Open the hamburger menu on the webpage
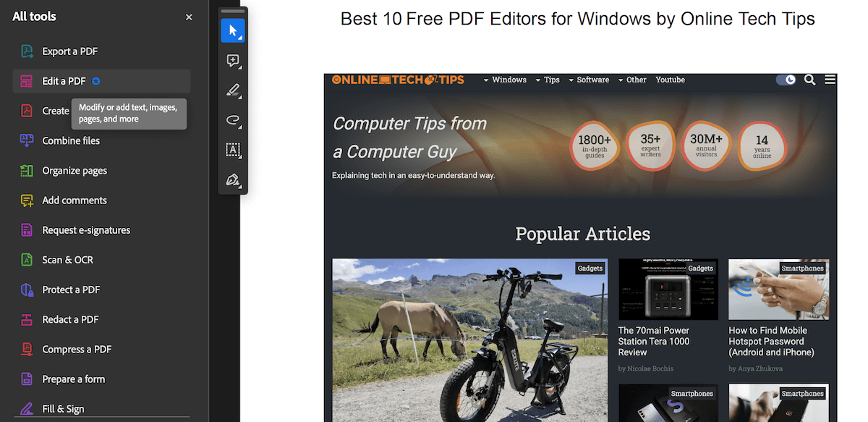 830,80
